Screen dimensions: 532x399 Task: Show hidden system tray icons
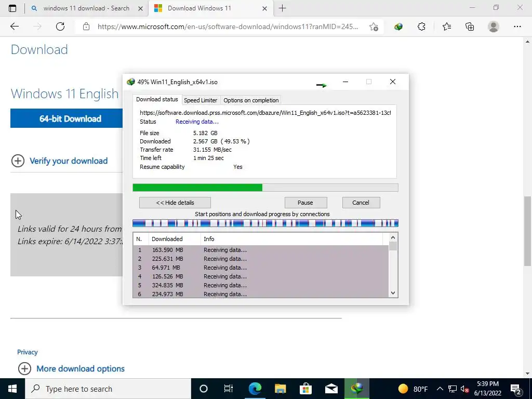pyautogui.click(x=440, y=389)
